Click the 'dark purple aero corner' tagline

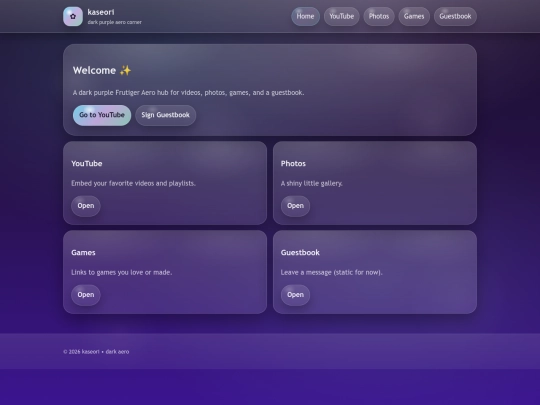pos(115,22)
